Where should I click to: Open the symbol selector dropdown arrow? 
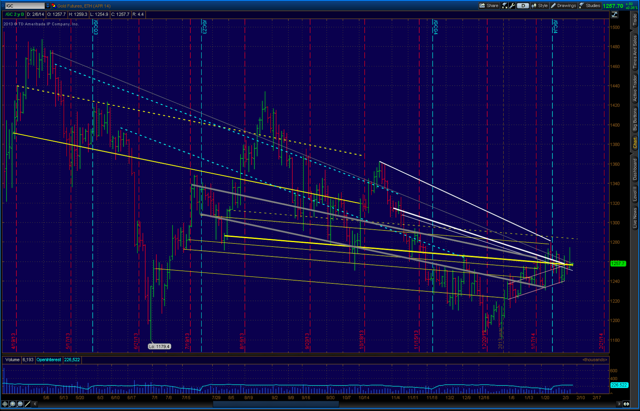coord(47,6)
